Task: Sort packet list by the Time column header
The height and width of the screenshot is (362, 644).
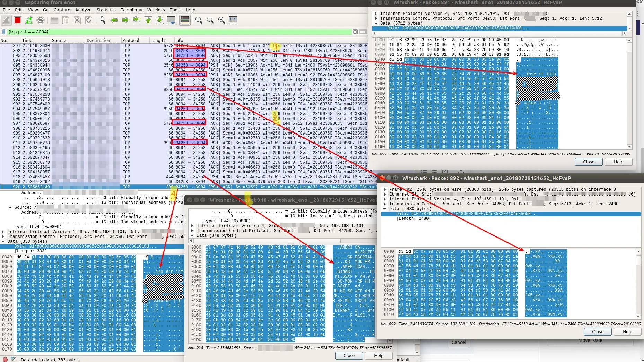Action: pyautogui.click(x=36, y=41)
